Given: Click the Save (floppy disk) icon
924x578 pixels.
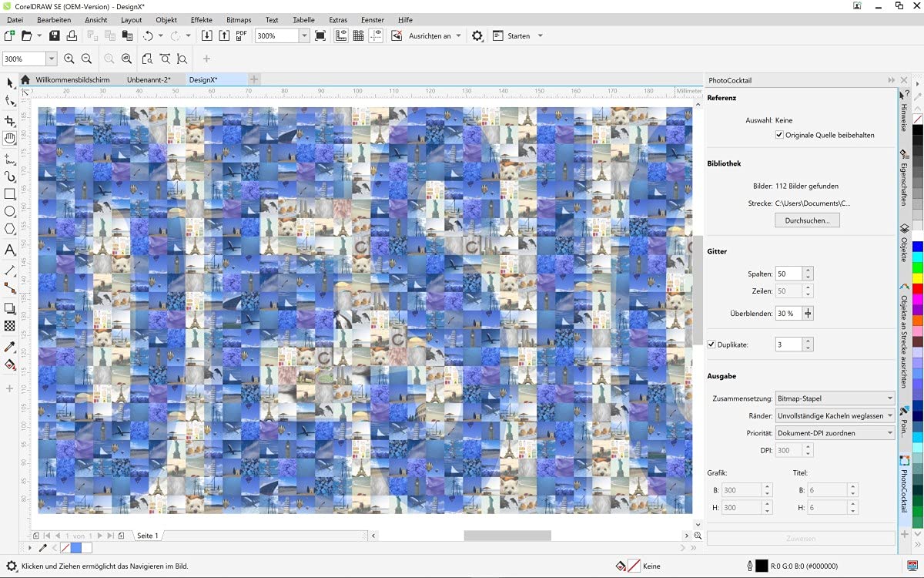Looking at the screenshot, I should coord(54,35).
